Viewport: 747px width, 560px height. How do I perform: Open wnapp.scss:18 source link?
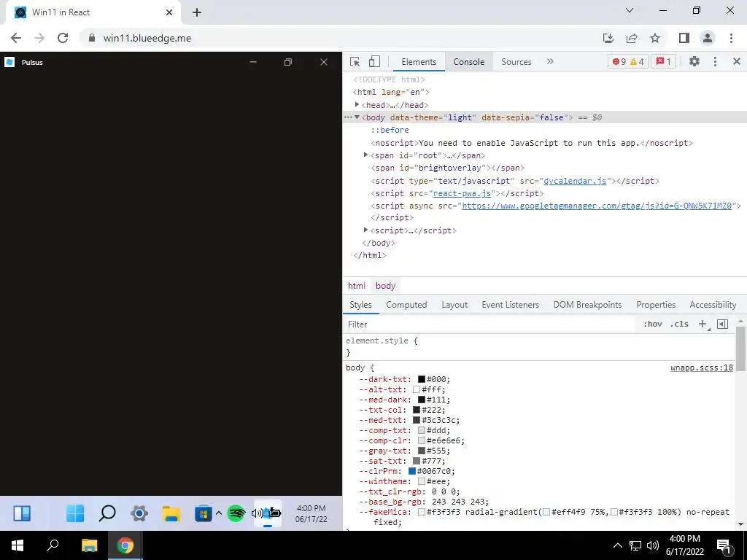(x=701, y=367)
